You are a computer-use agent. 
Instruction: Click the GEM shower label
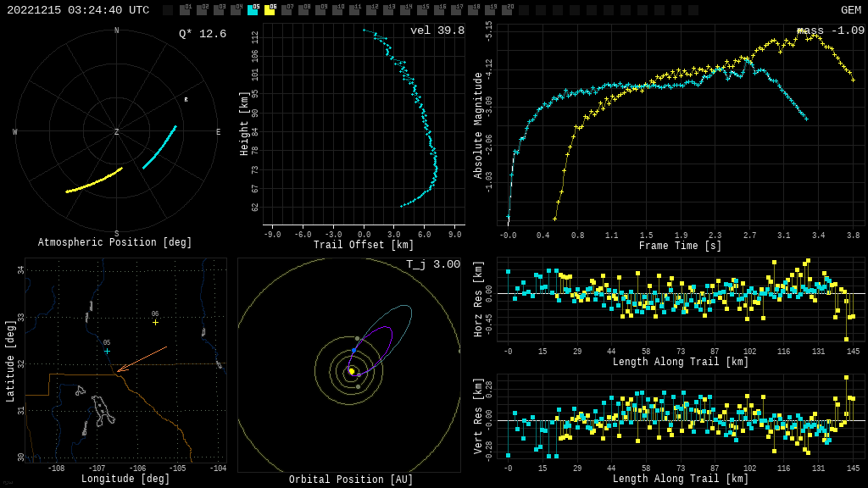coord(850,10)
